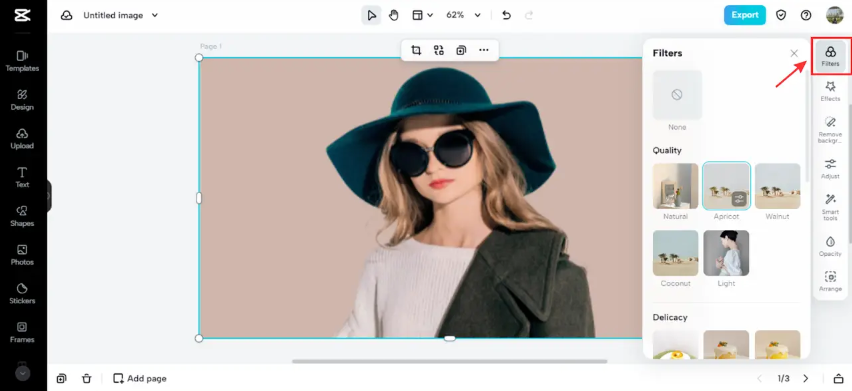Open the layout options dropdown
Screen dimensions: 852x391
422,15
